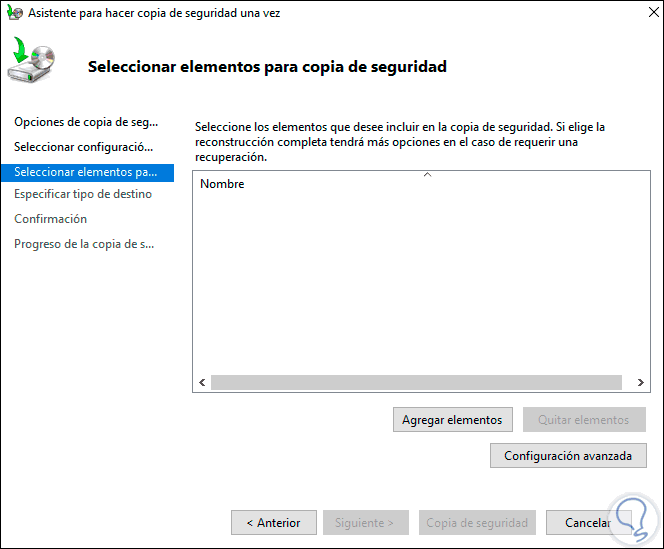Open 'Opciones de copia de seg...' step
The width and height of the screenshot is (664, 549).
tap(86, 122)
